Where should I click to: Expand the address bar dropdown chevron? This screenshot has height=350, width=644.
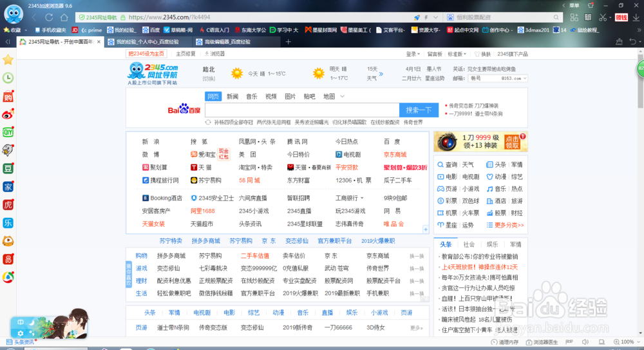436,17
